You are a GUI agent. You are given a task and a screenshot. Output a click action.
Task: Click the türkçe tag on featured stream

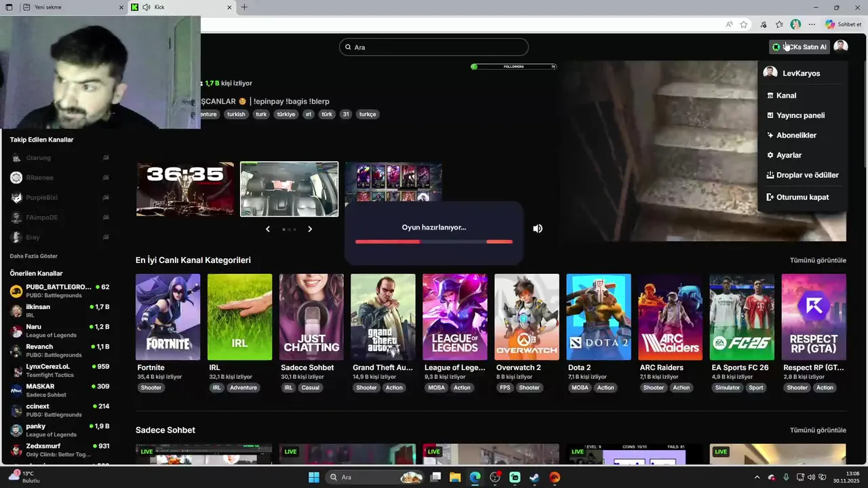point(368,115)
